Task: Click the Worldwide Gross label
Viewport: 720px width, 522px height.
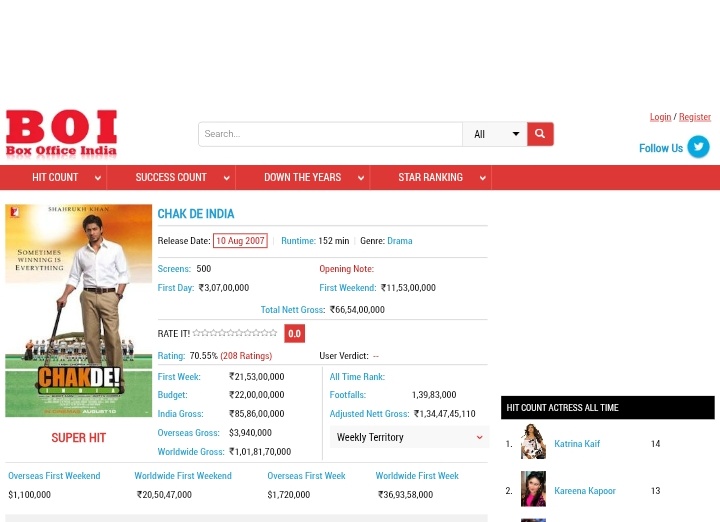Action: click(x=191, y=452)
